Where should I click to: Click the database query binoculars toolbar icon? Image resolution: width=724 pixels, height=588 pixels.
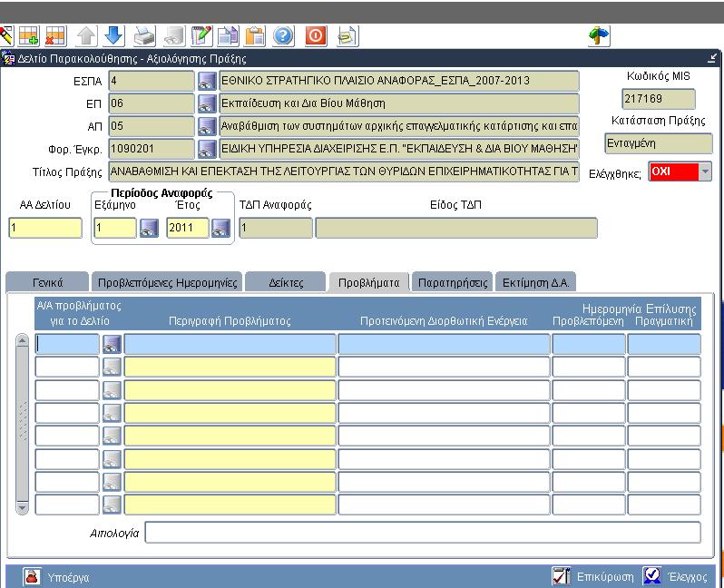tap(174, 36)
